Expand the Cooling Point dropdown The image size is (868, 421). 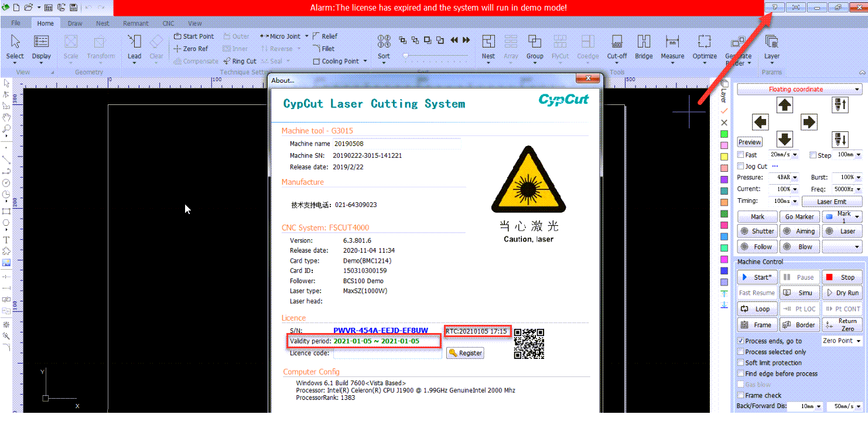coord(365,61)
